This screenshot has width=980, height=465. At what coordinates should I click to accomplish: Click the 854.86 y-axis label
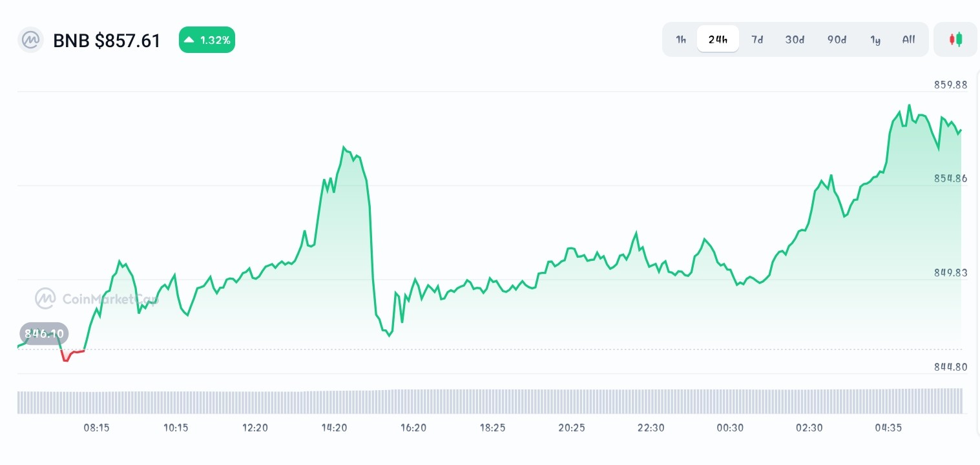[951, 178]
